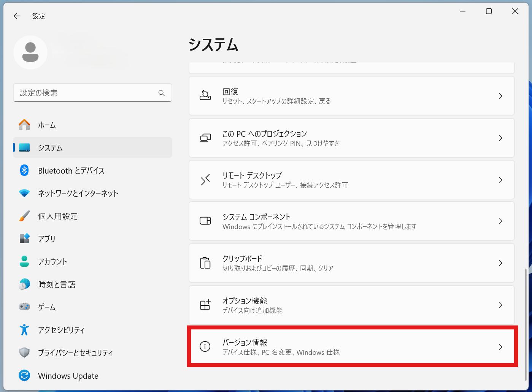Open リモート デスクトップ chevron arrow

pos(500,180)
